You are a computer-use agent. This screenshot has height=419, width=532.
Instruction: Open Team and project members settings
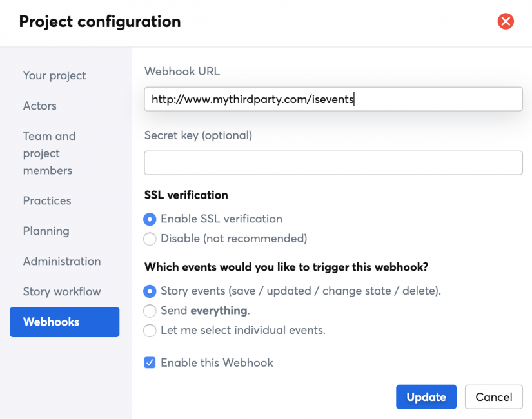[x=49, y=153]
